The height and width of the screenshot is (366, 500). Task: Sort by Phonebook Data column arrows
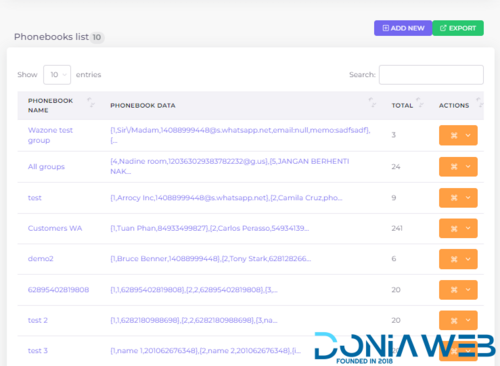click(372, 102)
